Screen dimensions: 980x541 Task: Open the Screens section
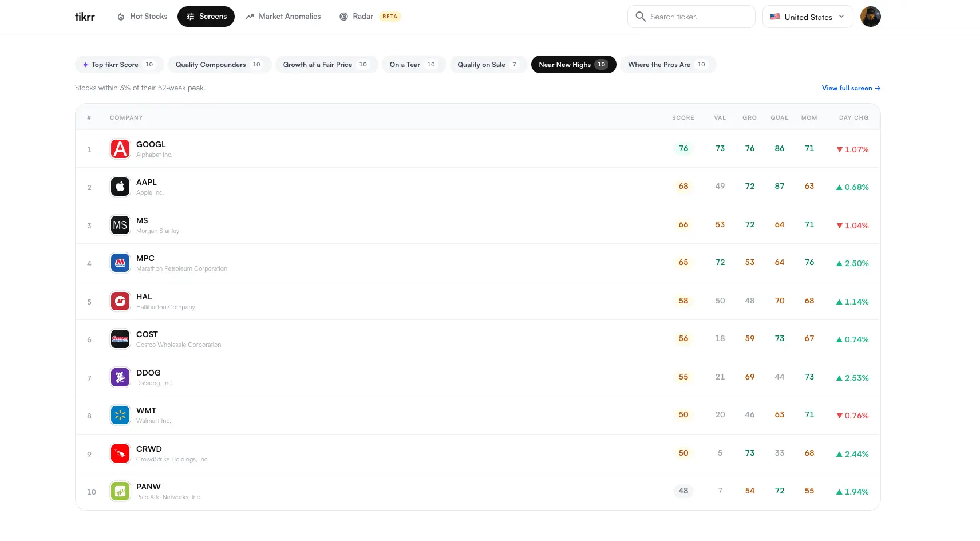tap(206, 17)
